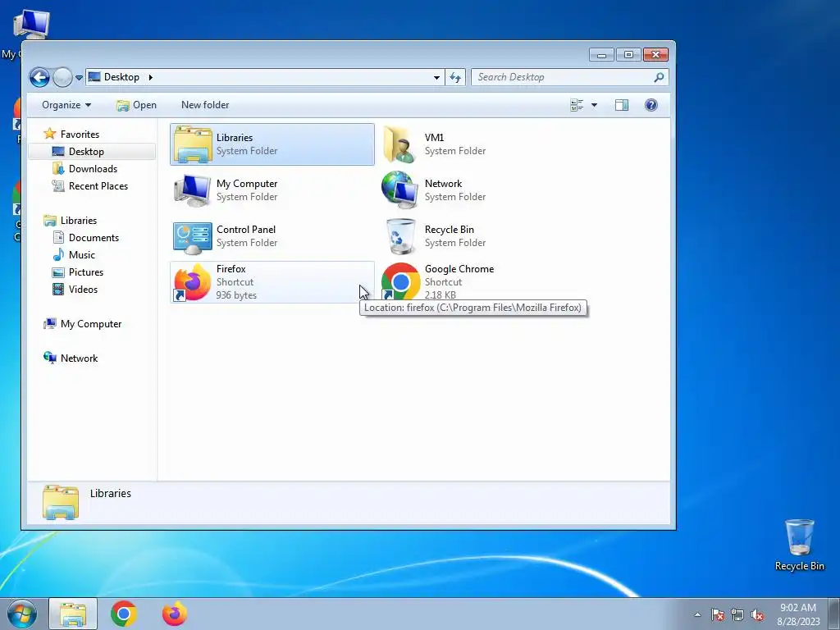Click the Show desktop strip at taskbar end
840x630 pixels.
pyautogui.click(x=834, y=614)
